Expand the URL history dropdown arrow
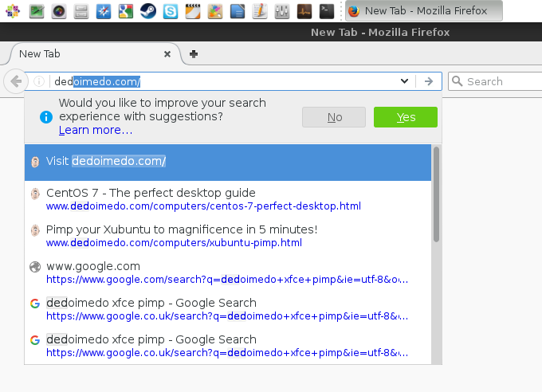This screenshot has width=542, height=392. point(404,81)
